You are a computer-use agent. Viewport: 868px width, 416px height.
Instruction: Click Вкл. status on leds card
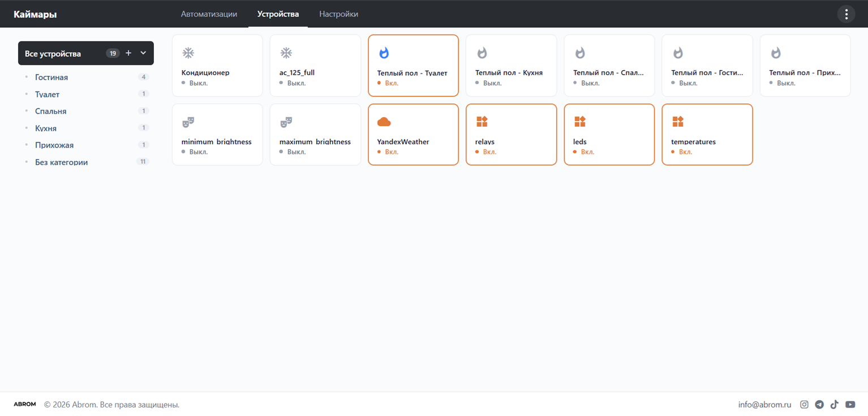click(587, 152)
